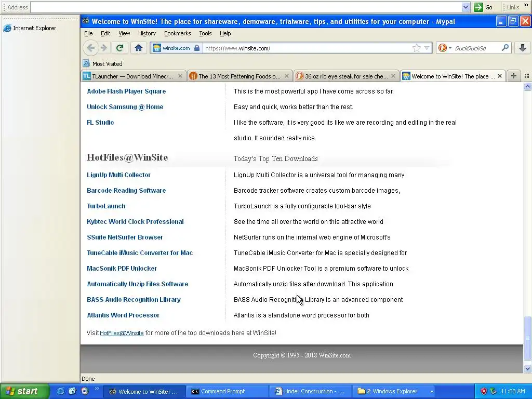Open the Adobe Flash Player Square link

126,91
